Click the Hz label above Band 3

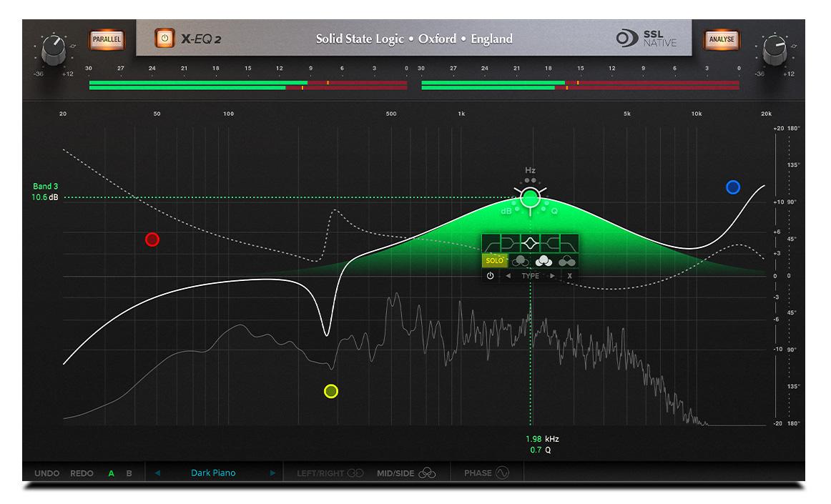(x=530, y=170)
